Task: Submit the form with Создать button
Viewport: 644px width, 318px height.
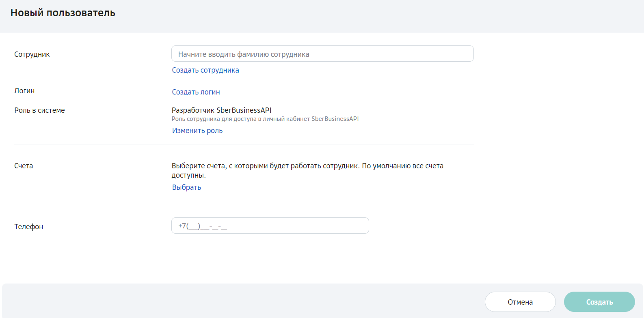Action: 599,302
